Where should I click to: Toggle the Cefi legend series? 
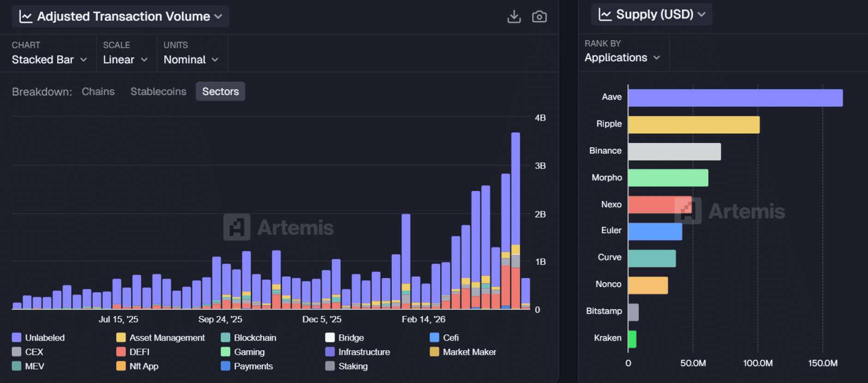click(x=444, y=337)
